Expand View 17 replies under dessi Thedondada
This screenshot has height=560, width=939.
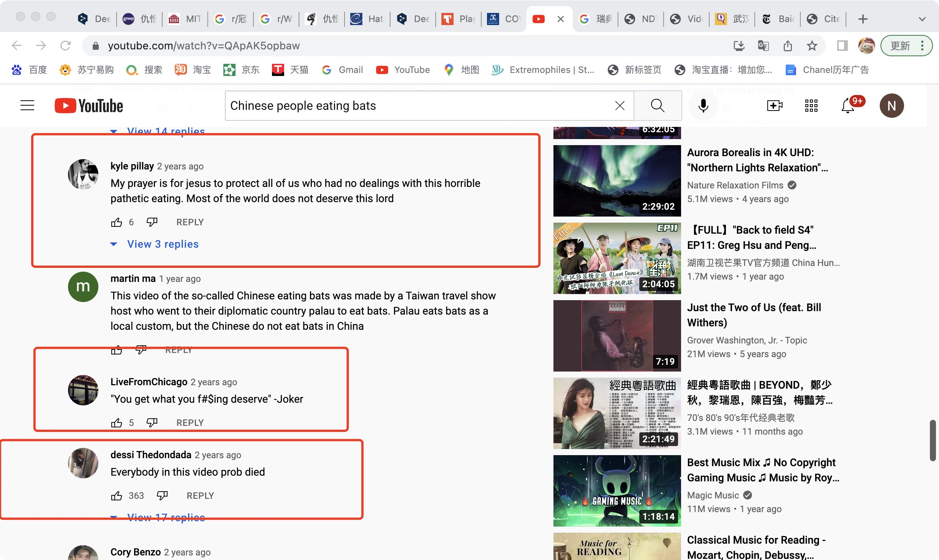click(x=166, y=517)
